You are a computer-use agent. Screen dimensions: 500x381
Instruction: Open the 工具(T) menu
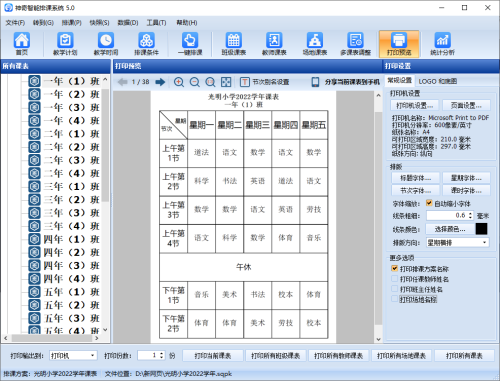coord(156,23)
